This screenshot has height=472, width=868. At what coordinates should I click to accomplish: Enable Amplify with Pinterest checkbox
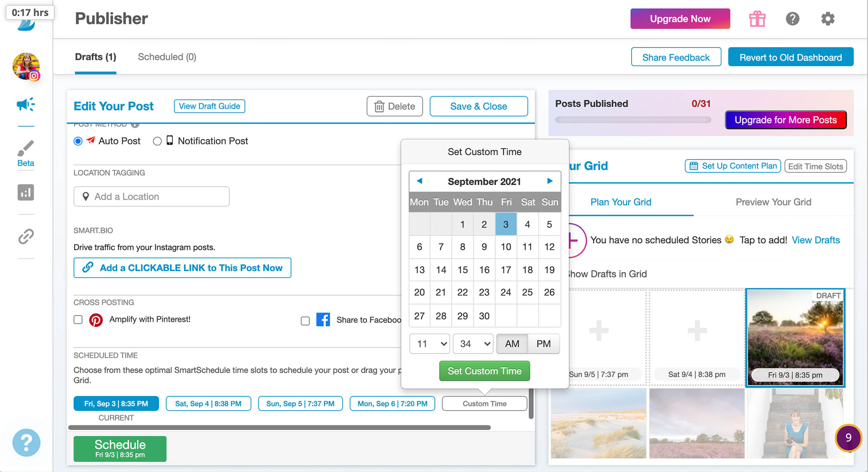pos(78,319)
